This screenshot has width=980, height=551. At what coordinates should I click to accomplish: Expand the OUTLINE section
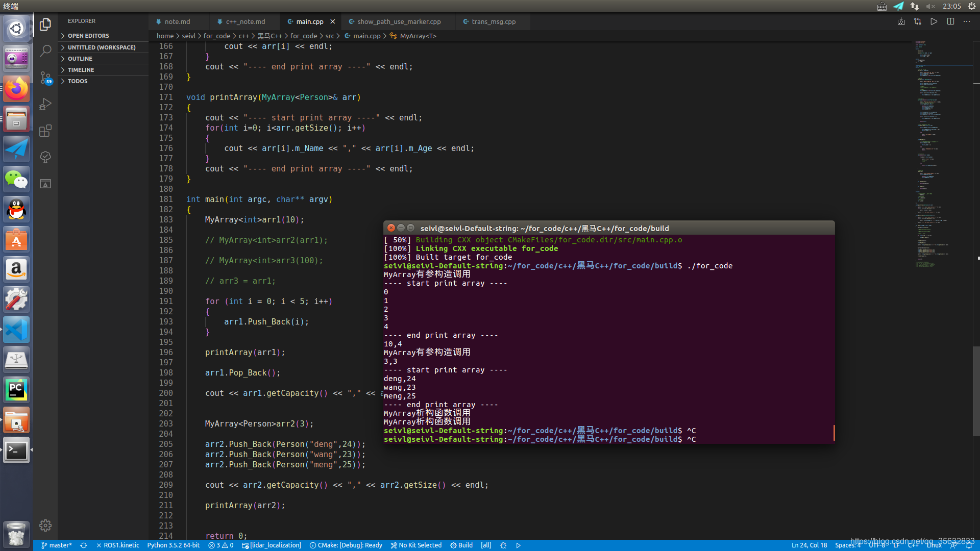tap(103, 59)
